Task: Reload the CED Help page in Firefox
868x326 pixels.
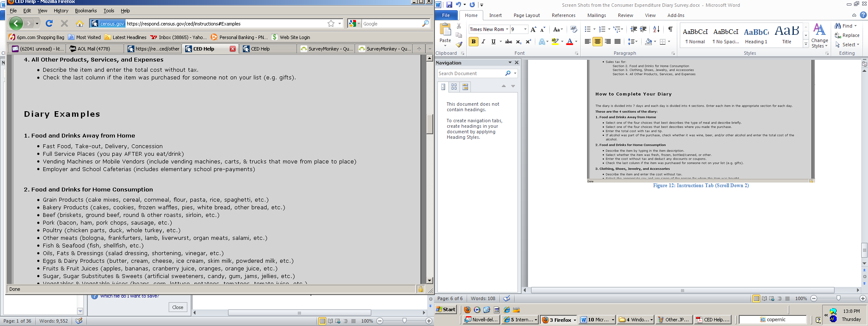Action: click(x=49, y=23)
